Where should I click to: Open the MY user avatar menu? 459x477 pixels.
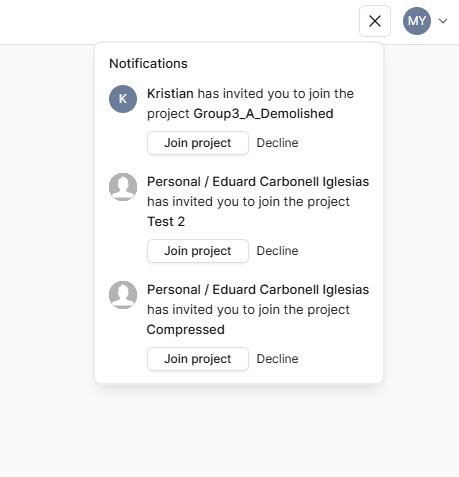click(x=417, y=21)
